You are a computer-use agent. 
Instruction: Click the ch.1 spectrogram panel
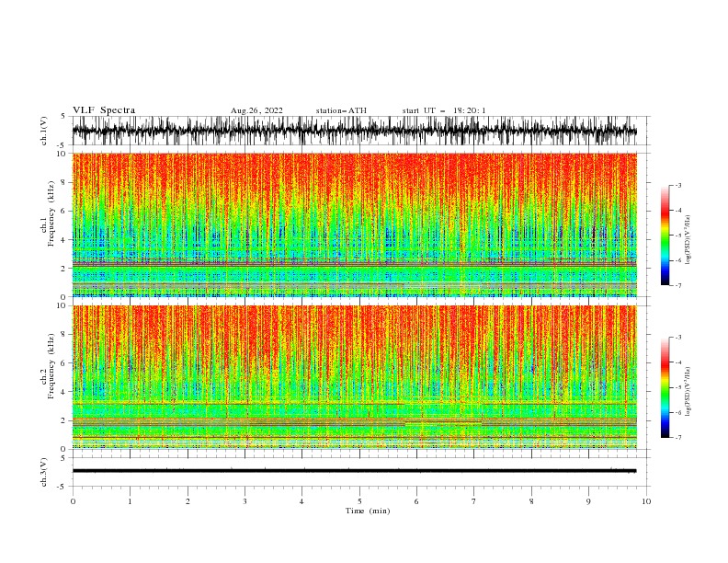point(354,224)
